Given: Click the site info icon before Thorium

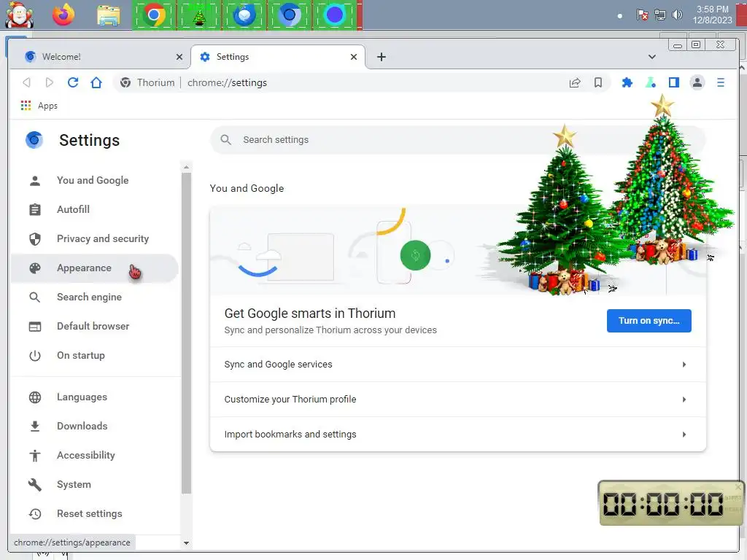Looking at the screenshot, I should [x=125, y=82].
